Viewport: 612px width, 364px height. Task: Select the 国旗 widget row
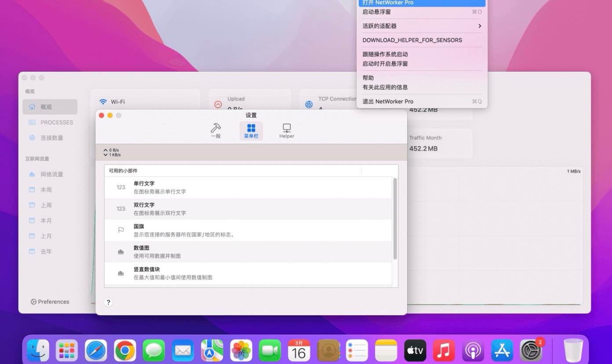click(248, 230)
